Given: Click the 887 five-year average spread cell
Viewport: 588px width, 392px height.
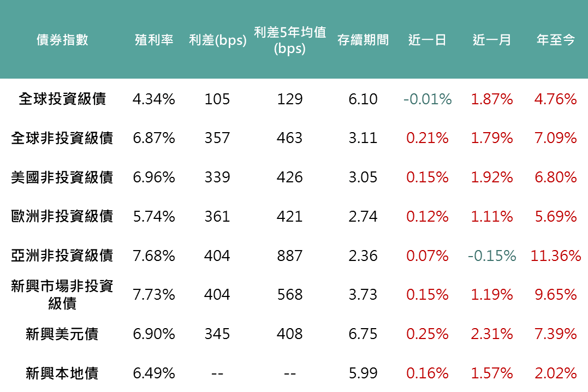Looking at the screenshot, I should (289, 256).
